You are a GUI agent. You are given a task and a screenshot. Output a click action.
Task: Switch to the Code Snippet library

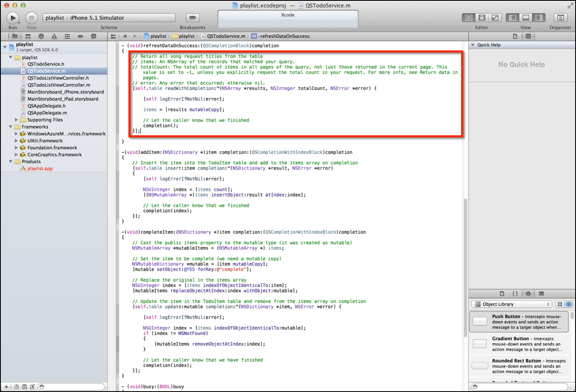(x=515, y=294)
